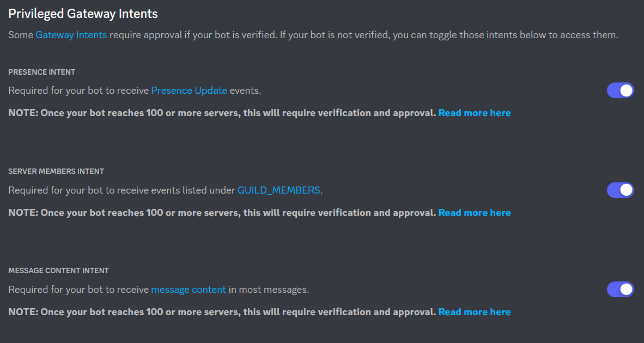Open Read more here under Message Content Intent

pos(475,312)
